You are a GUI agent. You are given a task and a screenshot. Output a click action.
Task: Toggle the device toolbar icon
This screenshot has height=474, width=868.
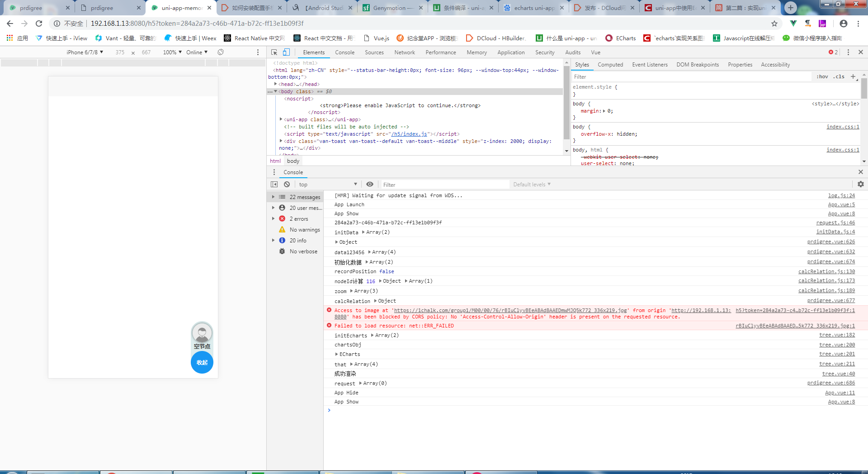coord(286,52)
